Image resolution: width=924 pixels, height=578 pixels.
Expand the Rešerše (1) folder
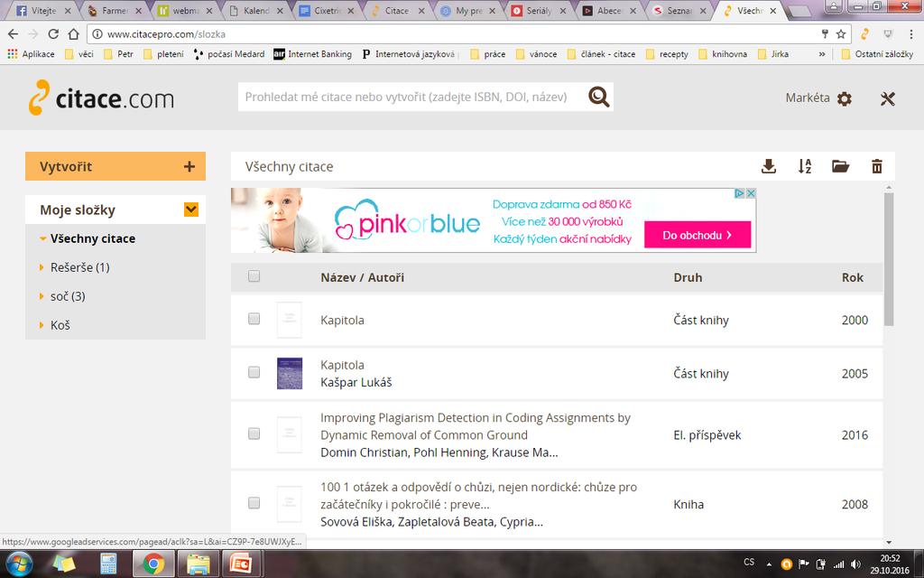[42, 267]
